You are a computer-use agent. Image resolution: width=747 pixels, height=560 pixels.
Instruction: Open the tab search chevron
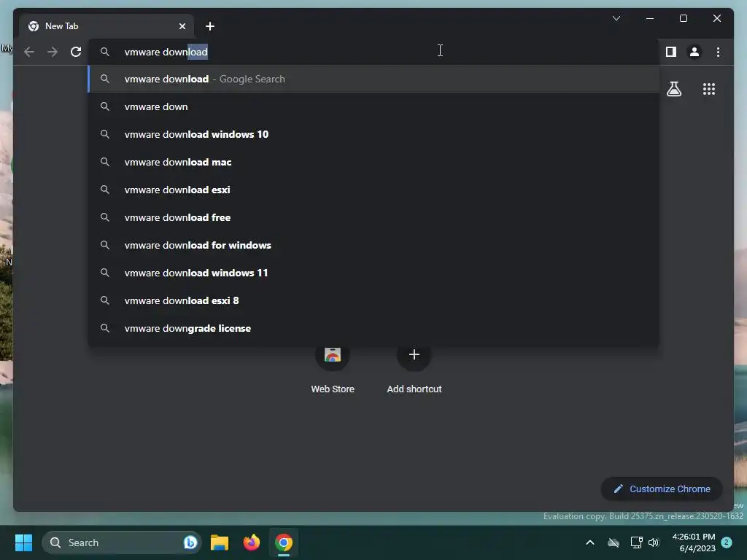coord(616,18)
